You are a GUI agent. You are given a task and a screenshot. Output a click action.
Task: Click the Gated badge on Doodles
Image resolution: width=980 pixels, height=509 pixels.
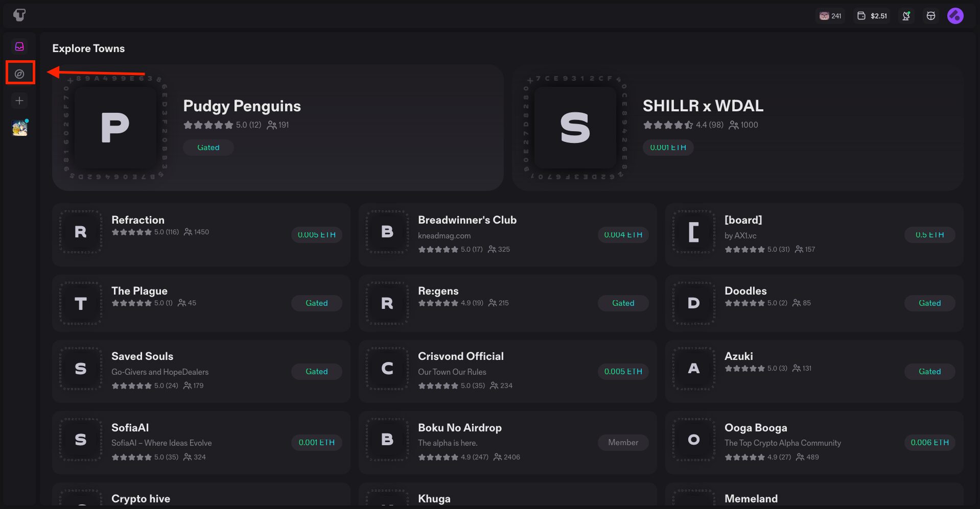[929, 303]
